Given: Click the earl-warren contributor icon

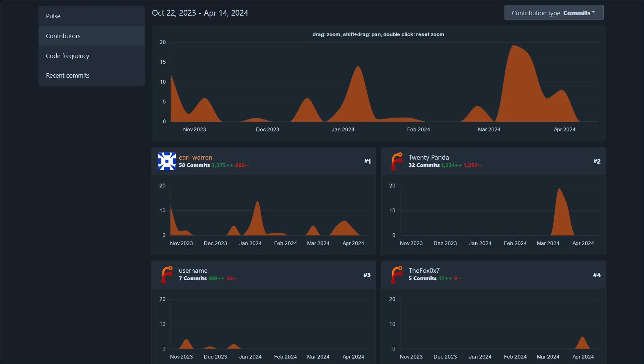Looking at the screenshot, I should coord(167,161).
